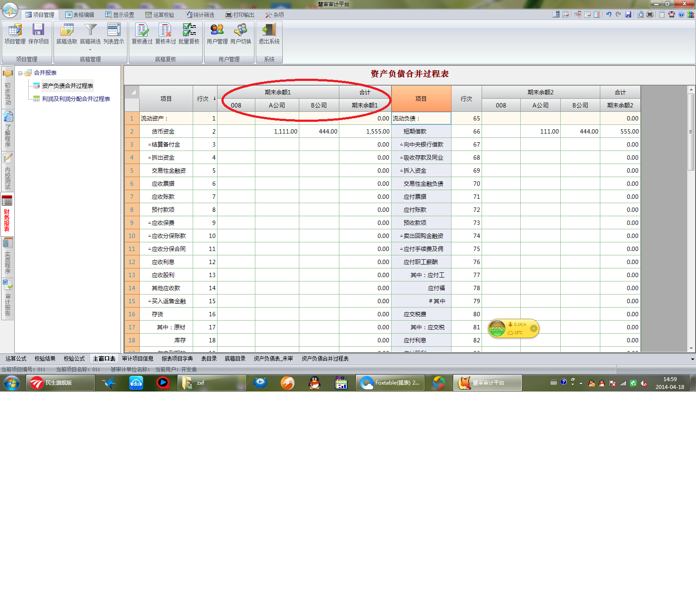Select row header number 5
This screenshot has height=616, width=696.
(x=132, y=171)
